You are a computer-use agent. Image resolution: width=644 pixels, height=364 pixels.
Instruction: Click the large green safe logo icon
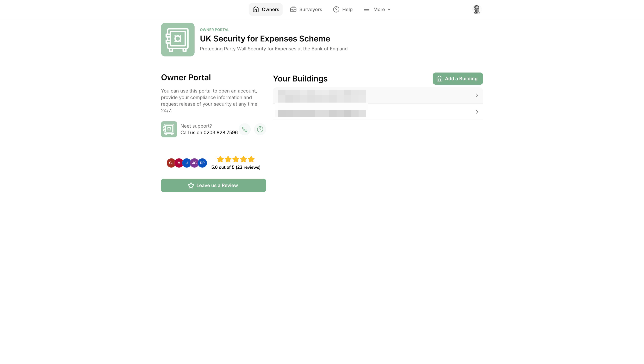[x=178, y=39]
